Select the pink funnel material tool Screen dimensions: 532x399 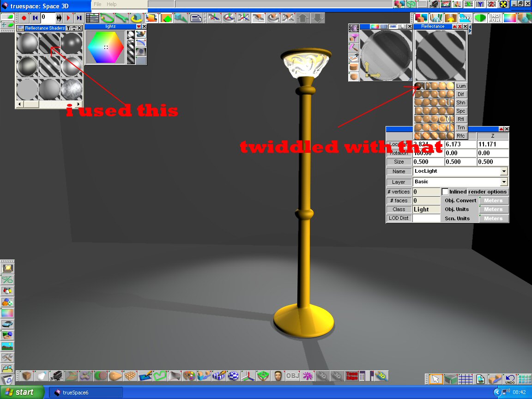[354, 38]
